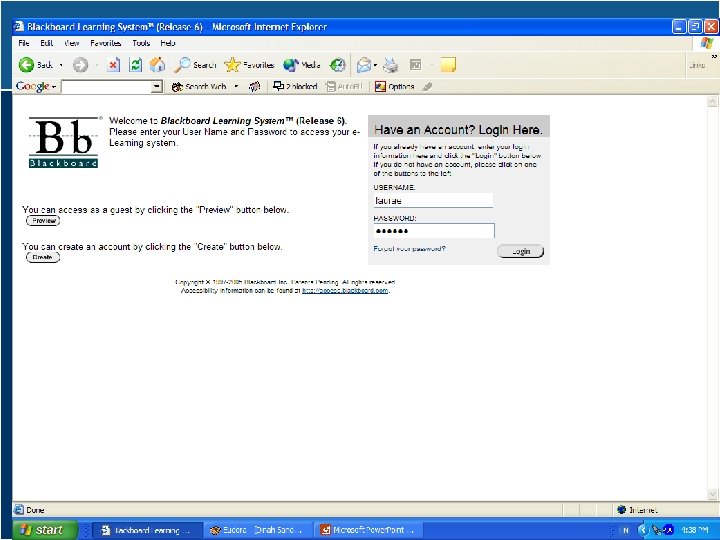
Task: Click the Blackboard Bb logo
Action: point(64,142)
